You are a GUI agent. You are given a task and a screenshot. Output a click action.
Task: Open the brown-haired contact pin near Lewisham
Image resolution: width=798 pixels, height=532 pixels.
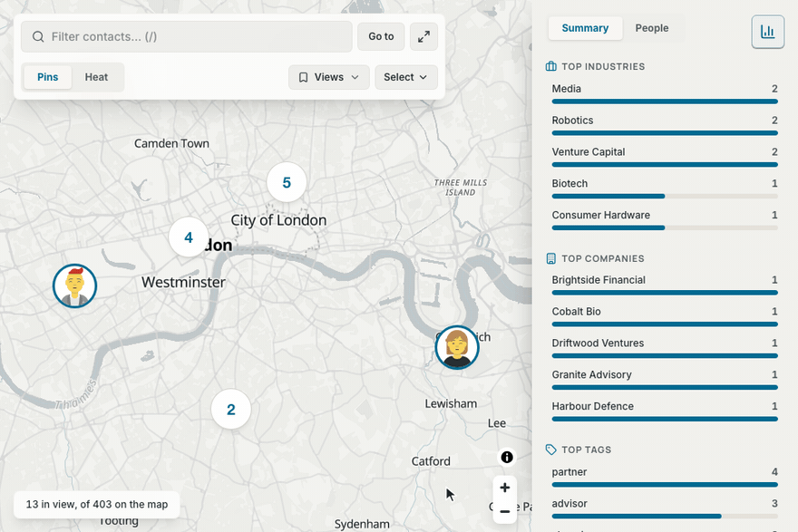coord(457,347)
